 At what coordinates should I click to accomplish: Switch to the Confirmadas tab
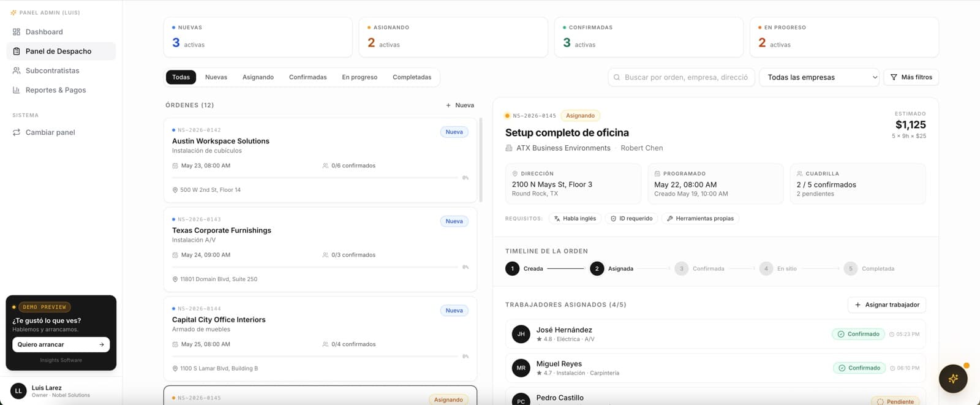307,77
